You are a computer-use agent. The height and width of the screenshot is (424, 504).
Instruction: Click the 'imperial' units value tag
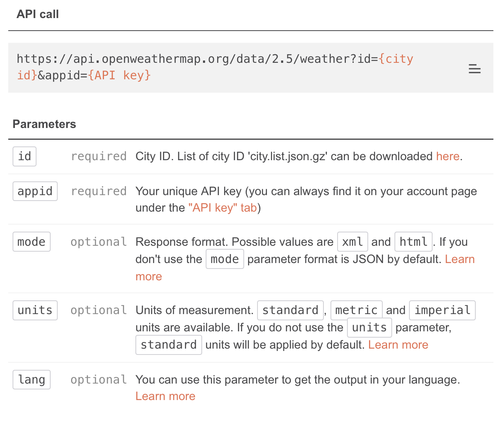point(442,310)
